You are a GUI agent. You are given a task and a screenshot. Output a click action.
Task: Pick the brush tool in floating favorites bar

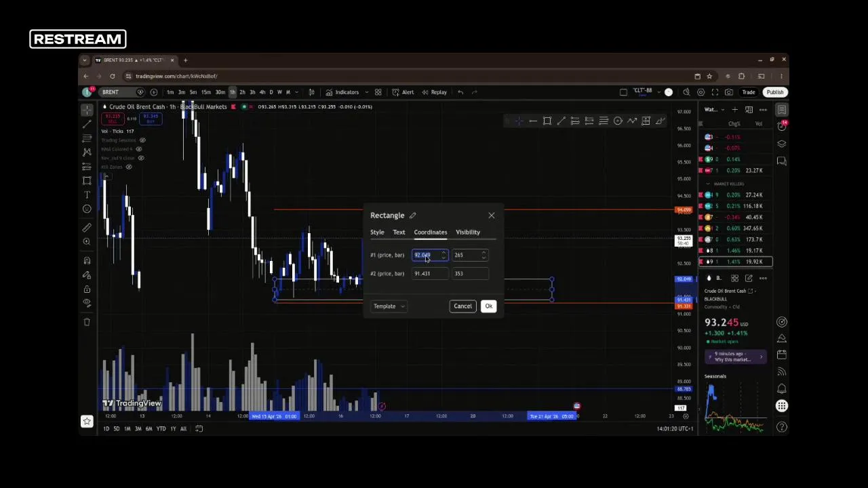[x=660, y=121]
